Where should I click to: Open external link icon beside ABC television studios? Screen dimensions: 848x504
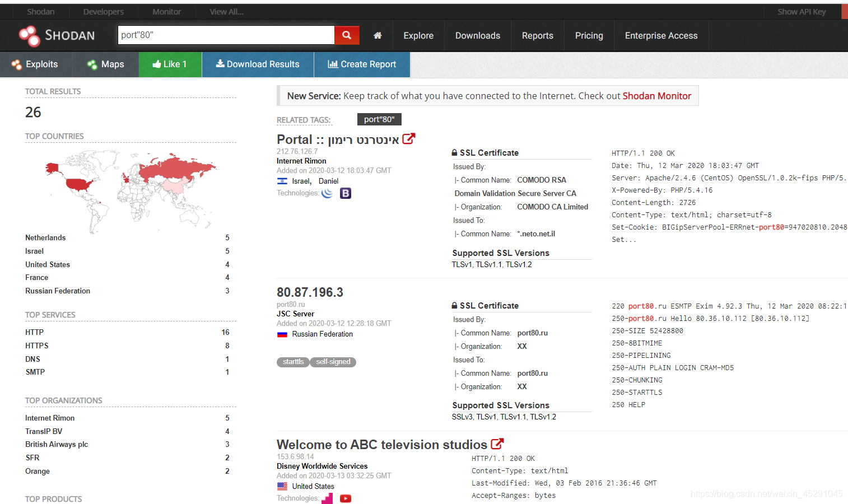coord(497,444)
